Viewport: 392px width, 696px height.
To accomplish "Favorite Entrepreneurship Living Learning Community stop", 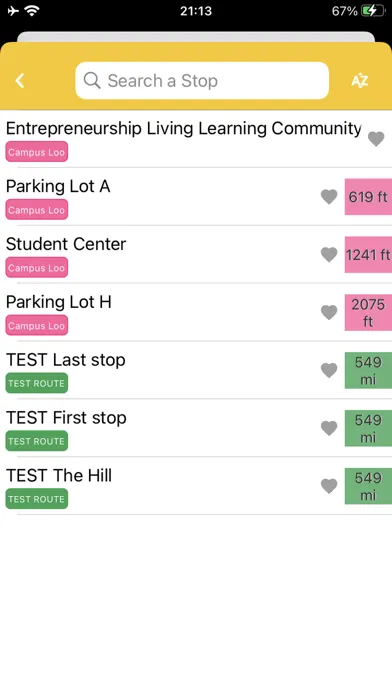I will point(376,139).
